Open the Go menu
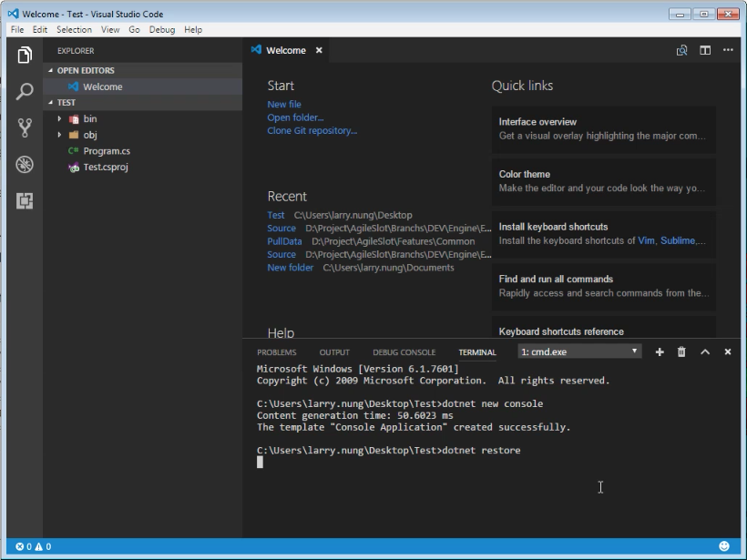747x560 pixels. [134, 29]
